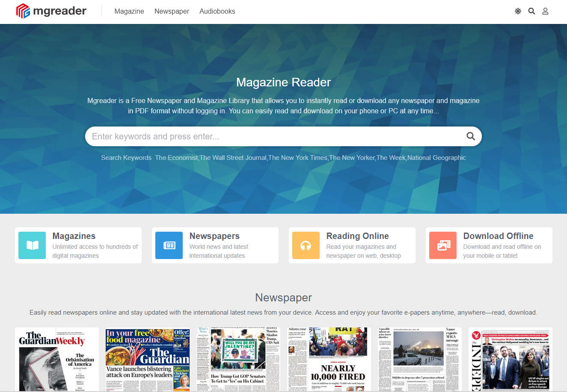The height and width of the screenshot is (392, 567).
Task: Click the Newspaper section heading
Action: pyautogui.click(x=283, y=298)
